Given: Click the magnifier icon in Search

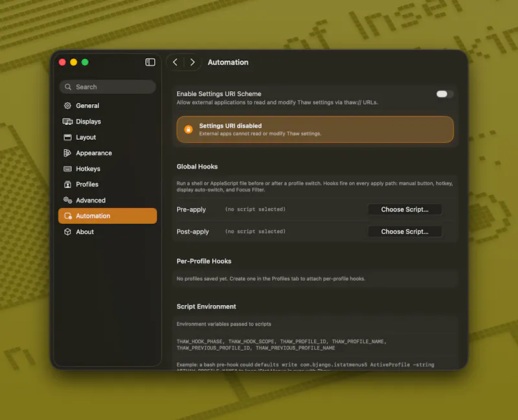Looking at the screenshot, I should click(68, 87).
